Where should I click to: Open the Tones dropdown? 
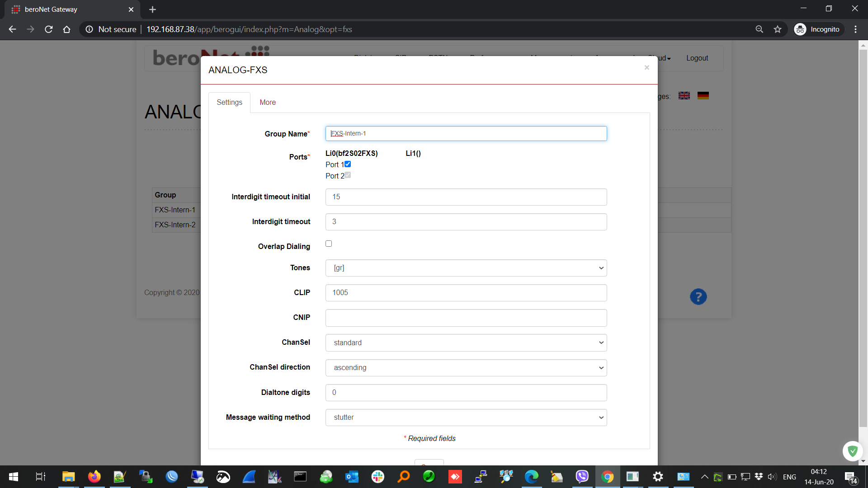coord(466,268)
